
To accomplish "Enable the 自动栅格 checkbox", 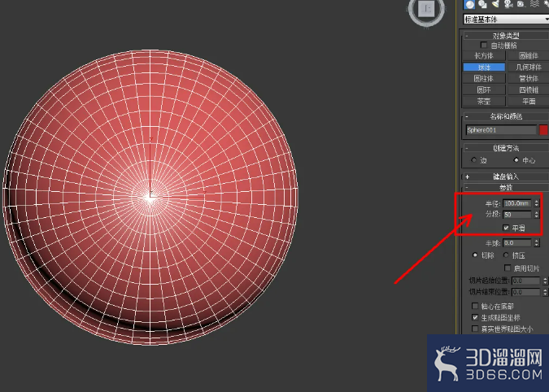I will pos(484,46).
